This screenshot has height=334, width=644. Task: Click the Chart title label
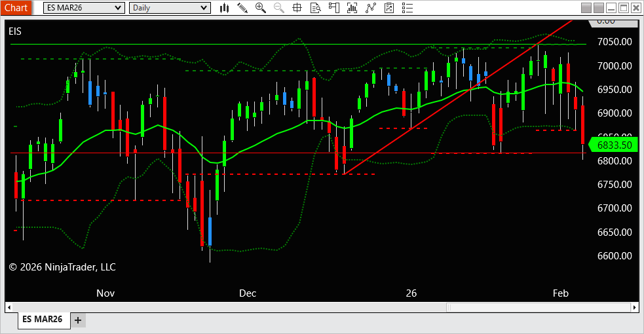click(x=16, y=8)
